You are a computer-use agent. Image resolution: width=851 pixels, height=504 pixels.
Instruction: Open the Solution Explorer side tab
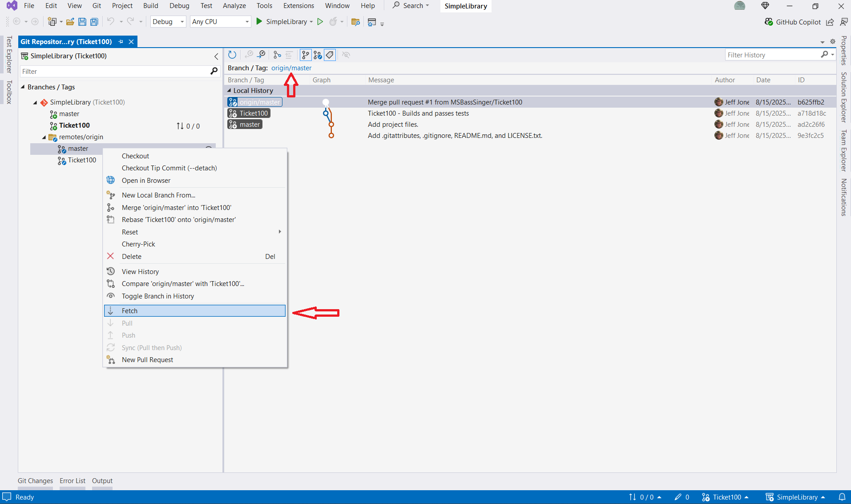843,97
